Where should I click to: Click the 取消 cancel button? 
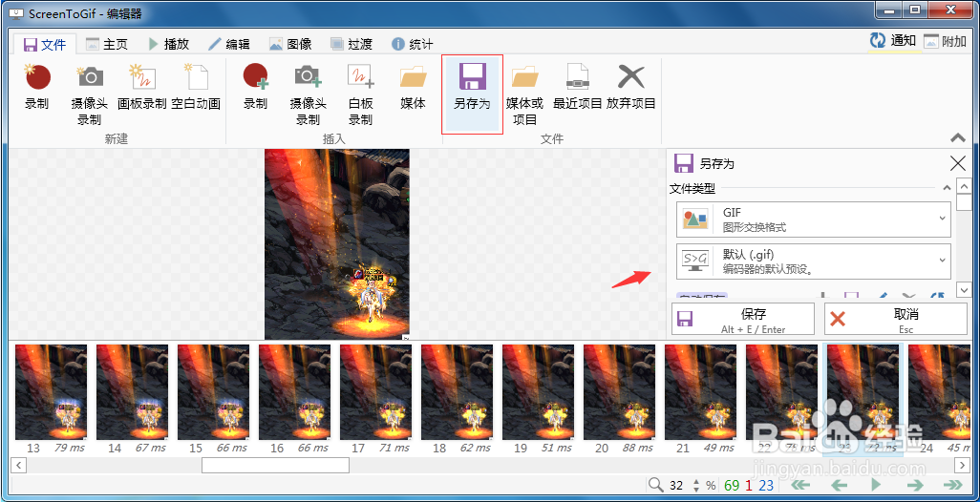(x=896, y=319)
